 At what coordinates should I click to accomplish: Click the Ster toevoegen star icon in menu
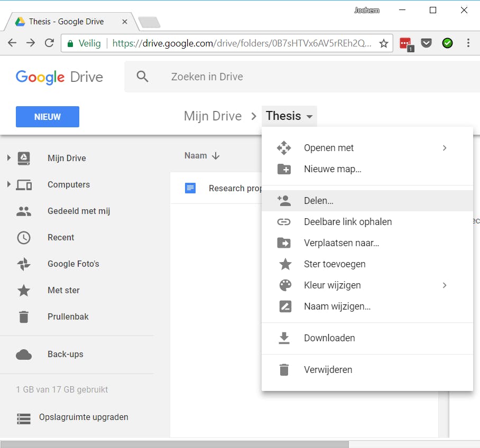(x=285, y=264)
